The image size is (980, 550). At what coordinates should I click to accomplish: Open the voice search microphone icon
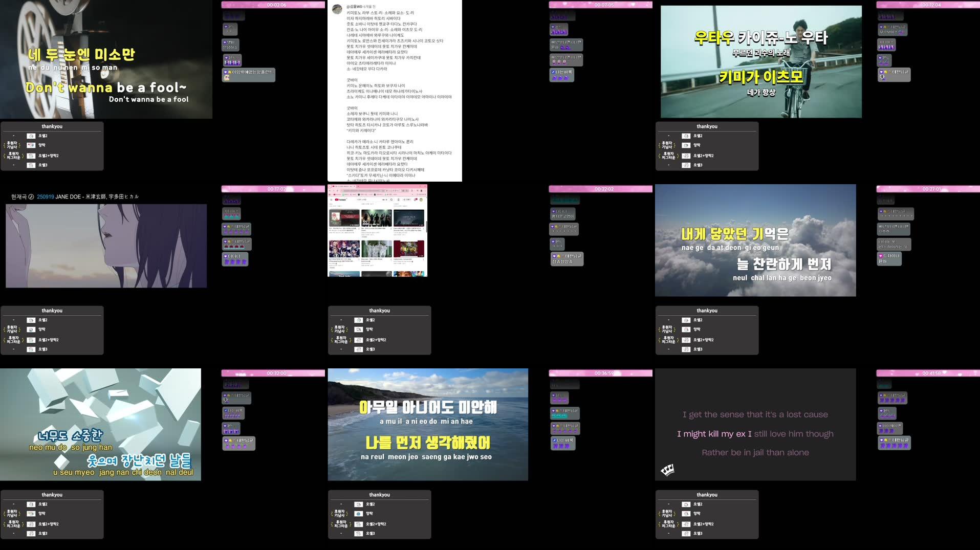(x=399, y=200)
